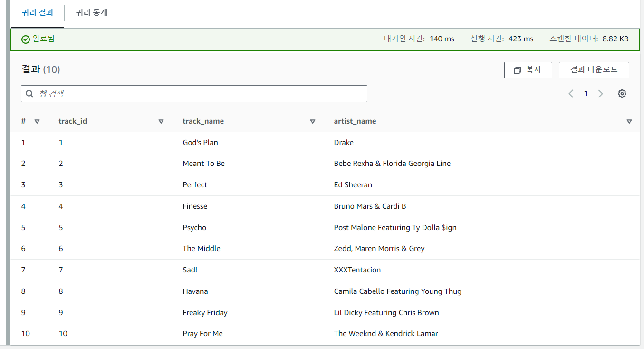
Task: Click the Ed Sheeran artist cell
Action: click(x=353, y=185)
